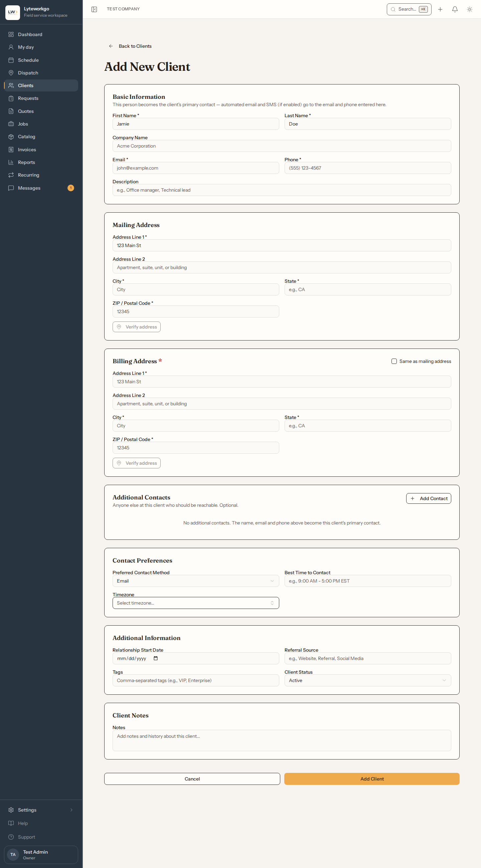Collapse the sidebar panel icon
The image size is (481, 868).
click(x=95, y=9)
